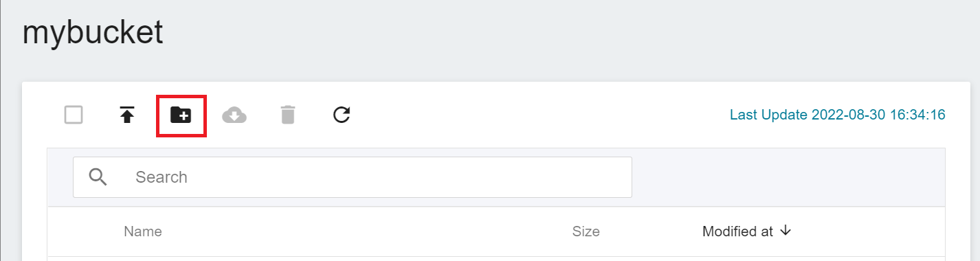The image size is (980, 261).
Task: Start an upload with the up-arrow button
Action: click(127, 115)
